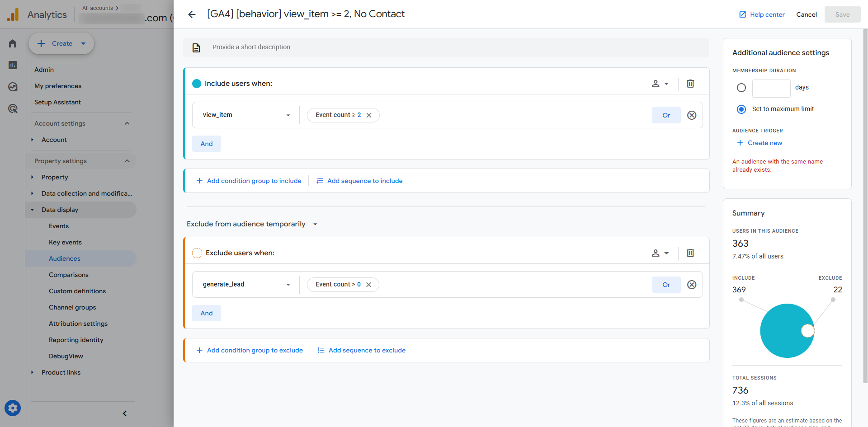Image resolution: width=868 pixels, height=427 pixels.
Task: Open the Help center link
Action: [762, 14]
